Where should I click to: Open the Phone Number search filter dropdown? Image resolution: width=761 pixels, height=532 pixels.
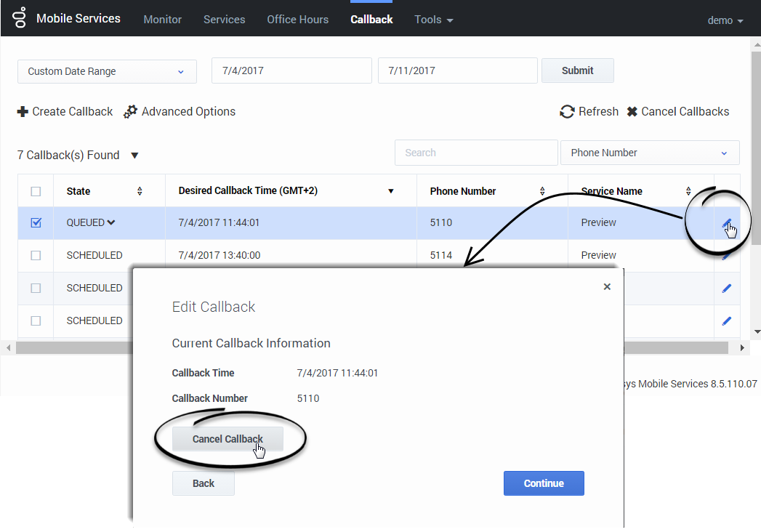(x=650, y=153)
